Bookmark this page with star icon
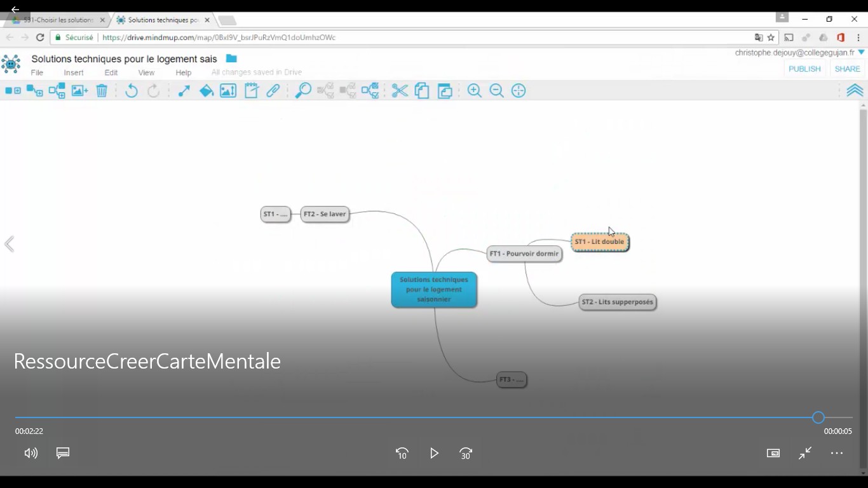This screenshot has height=488, width=868. [x=771, y=37]
